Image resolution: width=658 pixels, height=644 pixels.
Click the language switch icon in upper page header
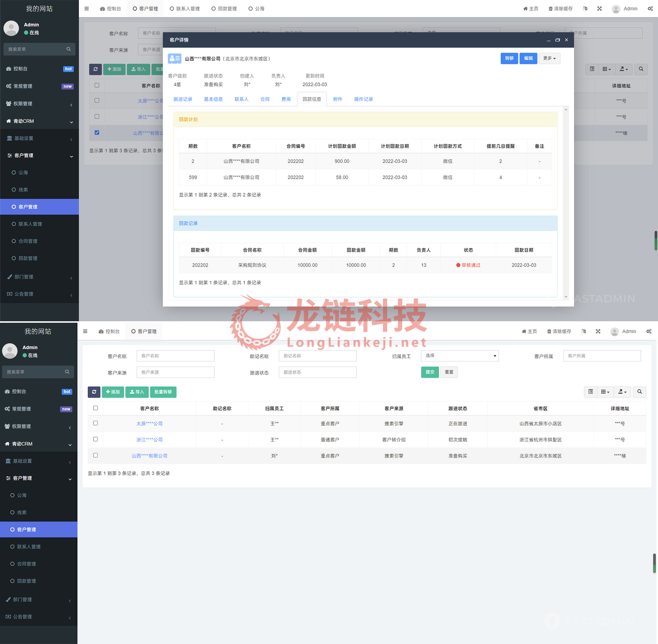585,9
